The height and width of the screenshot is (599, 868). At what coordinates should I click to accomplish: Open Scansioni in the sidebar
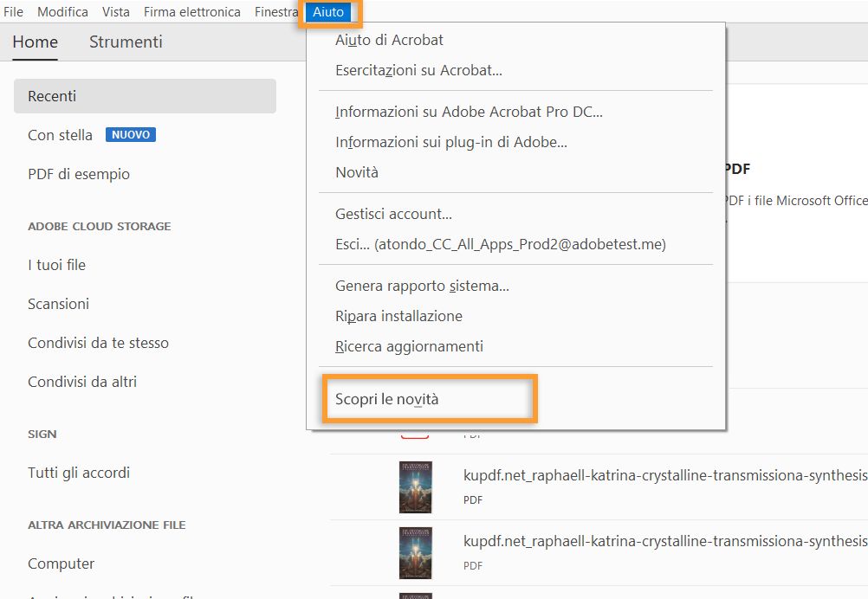click(x=58, y=304)
